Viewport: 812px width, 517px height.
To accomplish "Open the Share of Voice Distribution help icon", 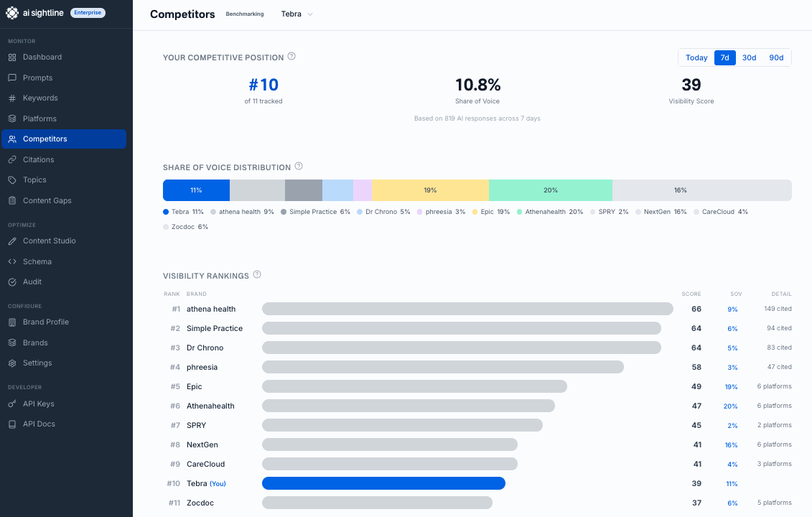I will [x=298, y=167].
